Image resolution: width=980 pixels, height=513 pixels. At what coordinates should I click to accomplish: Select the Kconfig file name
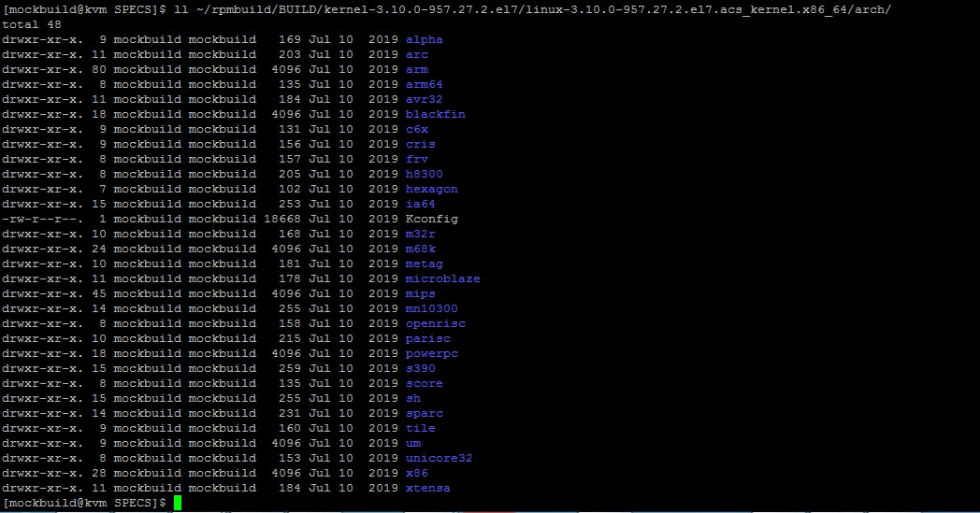[x=431, y=220]
